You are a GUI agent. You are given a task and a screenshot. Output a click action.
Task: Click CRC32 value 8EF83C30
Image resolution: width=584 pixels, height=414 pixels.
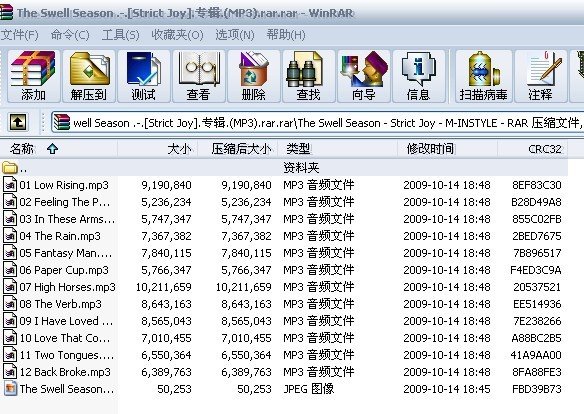(x=537, y=185)
